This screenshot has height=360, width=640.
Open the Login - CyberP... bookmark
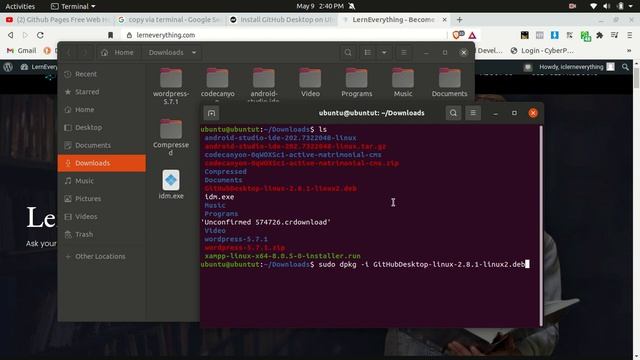(542, 51)
